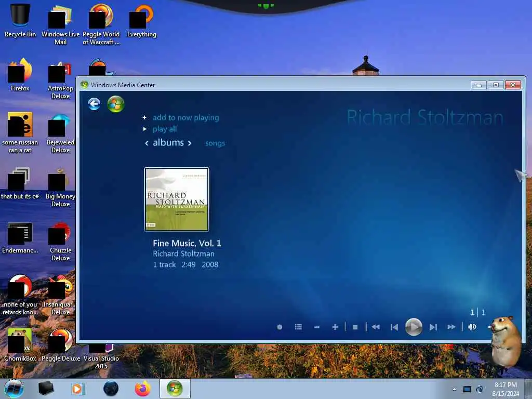Viewport: 532px width, 399px height.
Task: Click the tray icon next to the clock
Action: (x=480, y=389)
